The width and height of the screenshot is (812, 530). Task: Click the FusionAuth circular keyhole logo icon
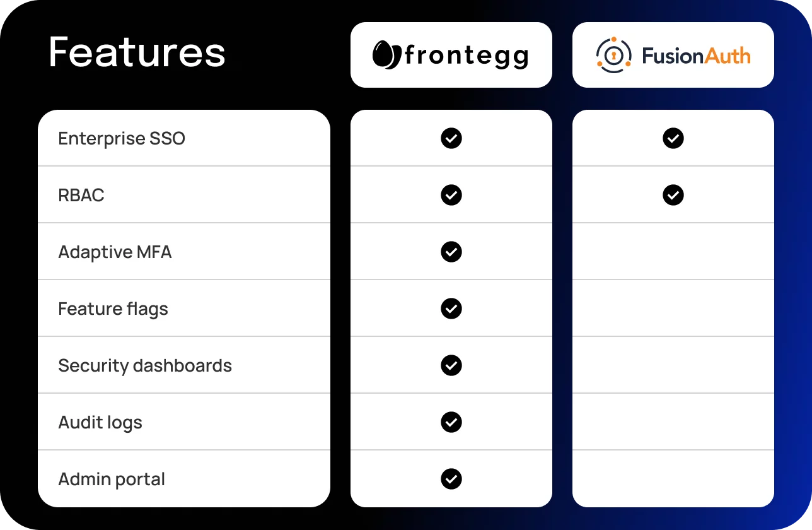point(614,55)
